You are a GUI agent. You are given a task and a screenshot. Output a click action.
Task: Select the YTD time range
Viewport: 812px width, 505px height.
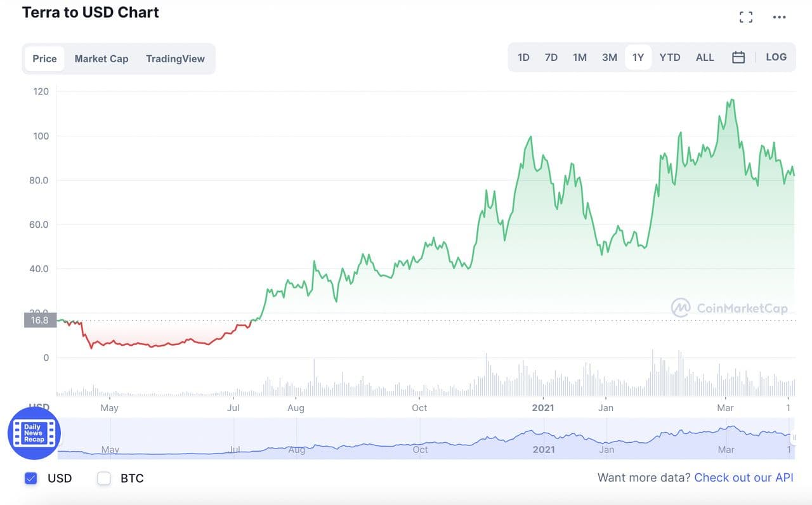pyautogui.click(x=670, y=57)
